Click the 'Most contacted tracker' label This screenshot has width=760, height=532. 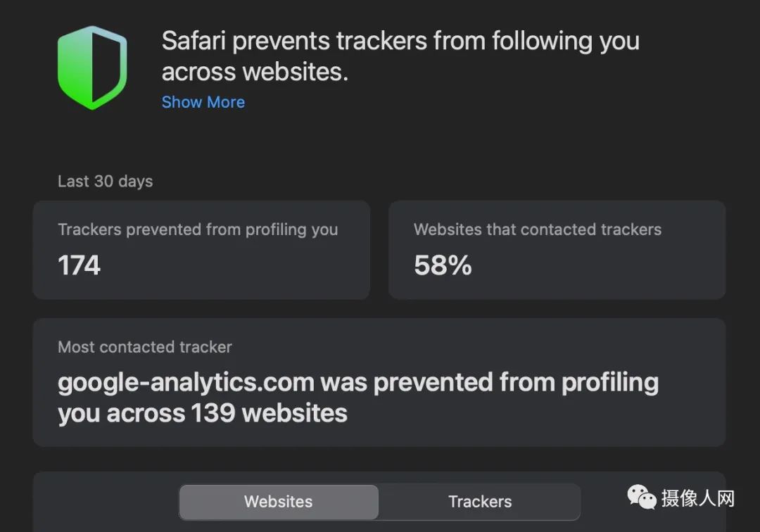pyautogui.click(x=145, y=347)
